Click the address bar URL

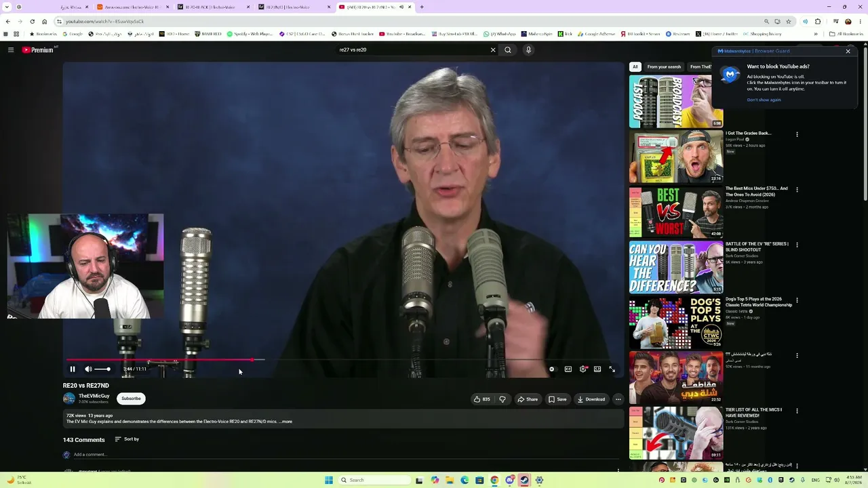[x=105, y=22]
